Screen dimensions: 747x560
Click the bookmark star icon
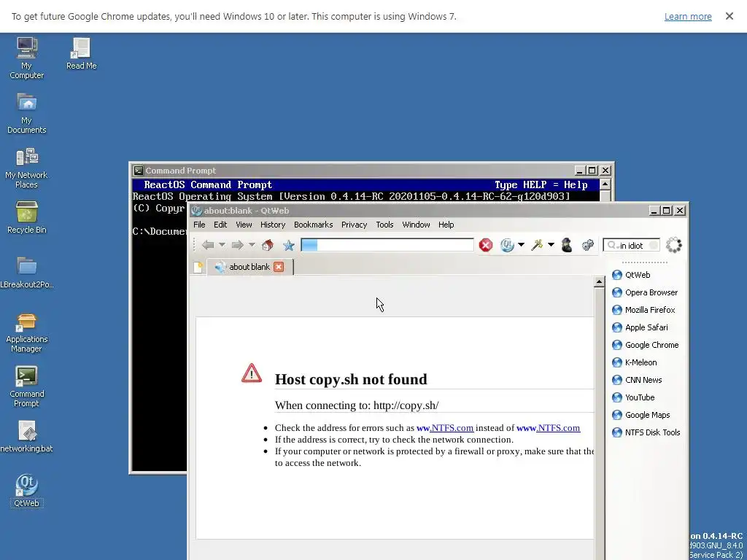[289, 245]
